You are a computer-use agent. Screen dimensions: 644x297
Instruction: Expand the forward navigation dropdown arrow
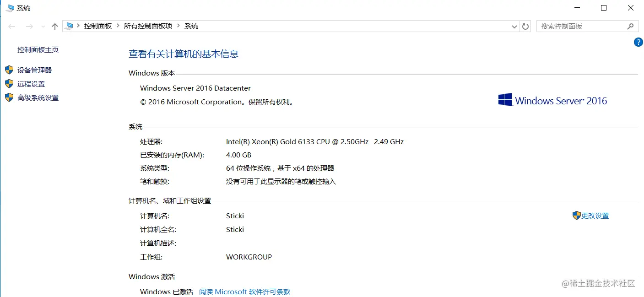click(x=43, y=26)
